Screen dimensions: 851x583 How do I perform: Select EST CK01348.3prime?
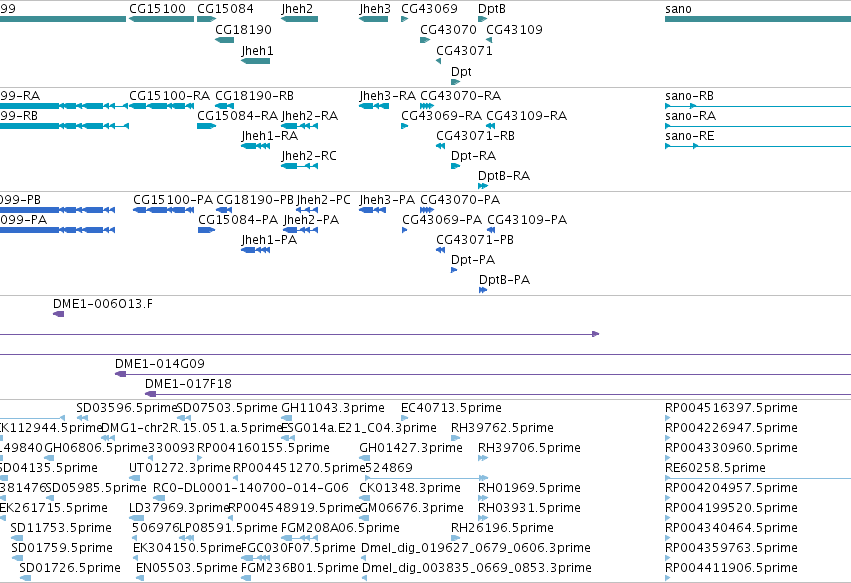tap(410, 489)
